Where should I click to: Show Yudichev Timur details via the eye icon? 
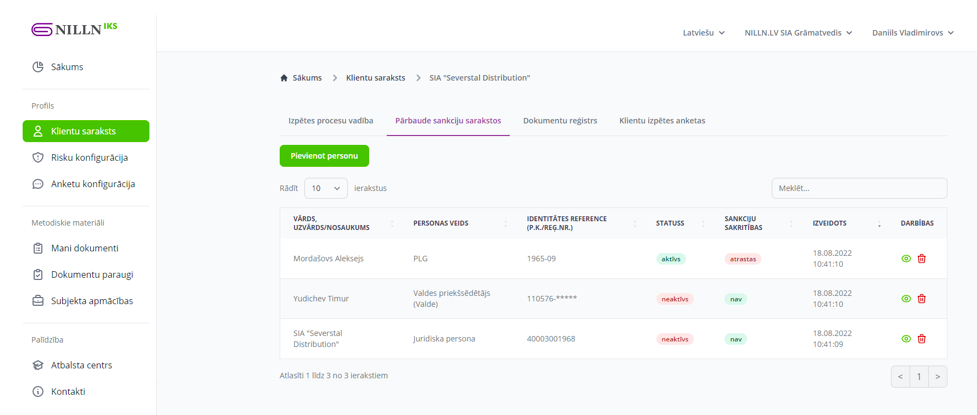906,299
